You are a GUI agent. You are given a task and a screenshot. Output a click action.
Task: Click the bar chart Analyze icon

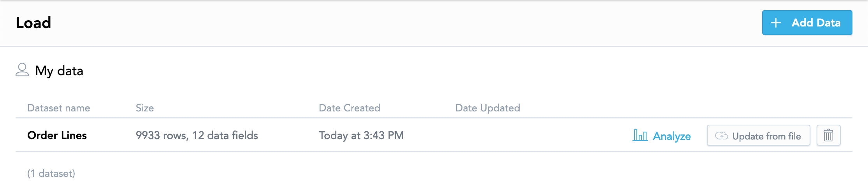(640, 135)
